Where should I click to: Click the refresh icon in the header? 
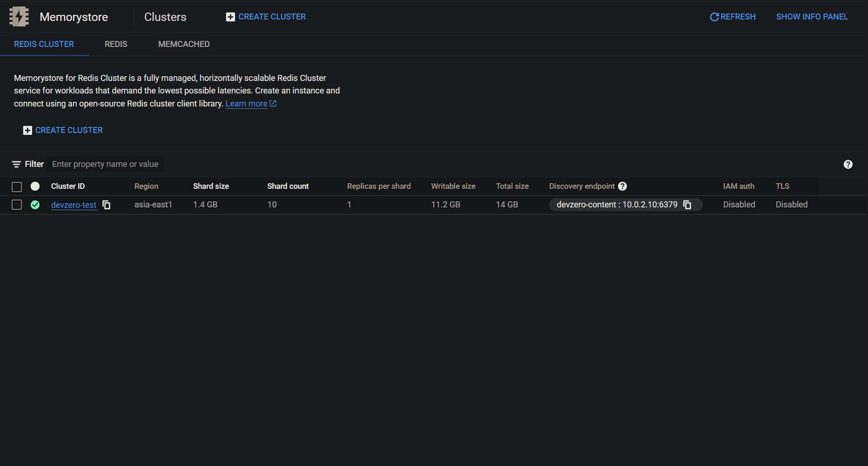point(714,17)
